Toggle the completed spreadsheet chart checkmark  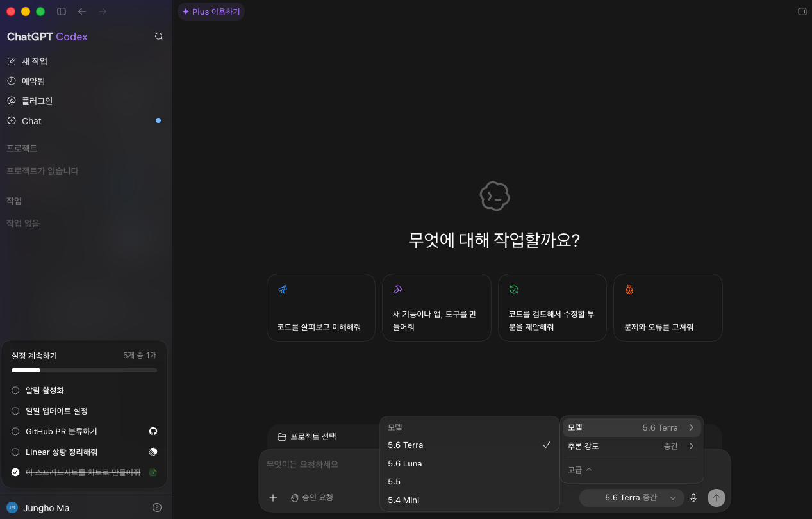tap(15, 472)
